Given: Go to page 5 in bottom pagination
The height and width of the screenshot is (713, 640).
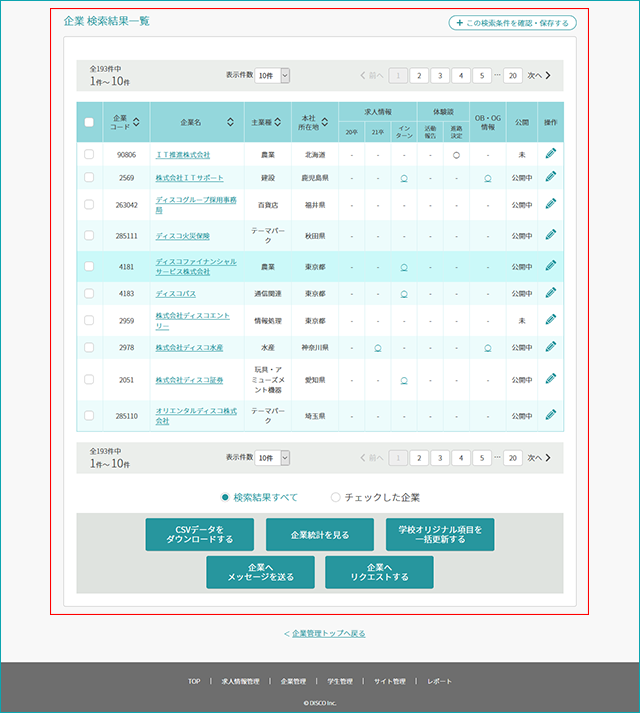Looking at the screenshot, I should click(x=482, y=458).
